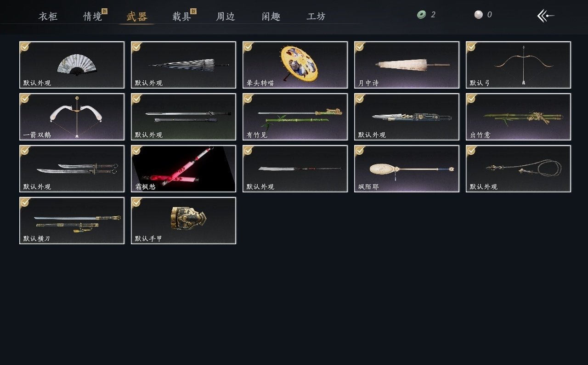This screenshot has height=365, width=588.
Task: Open the 闲趣 tab
Action: pos(271,17)
